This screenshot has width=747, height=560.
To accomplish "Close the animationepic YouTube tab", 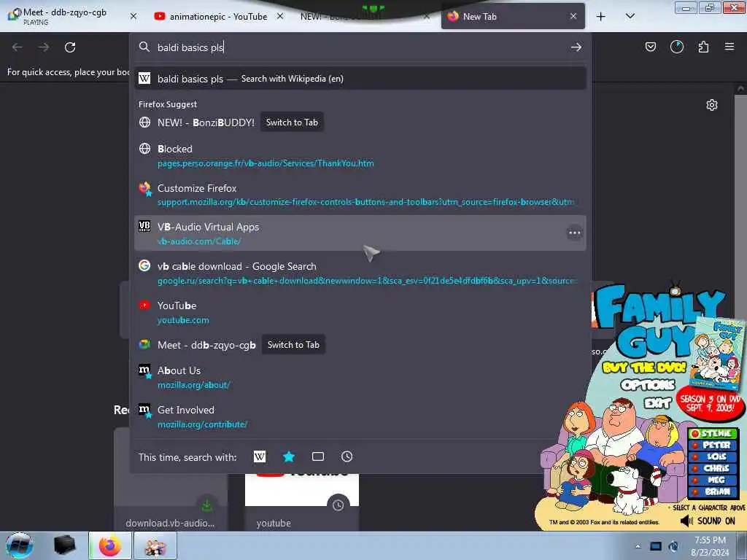I will (x=280, y=16).
